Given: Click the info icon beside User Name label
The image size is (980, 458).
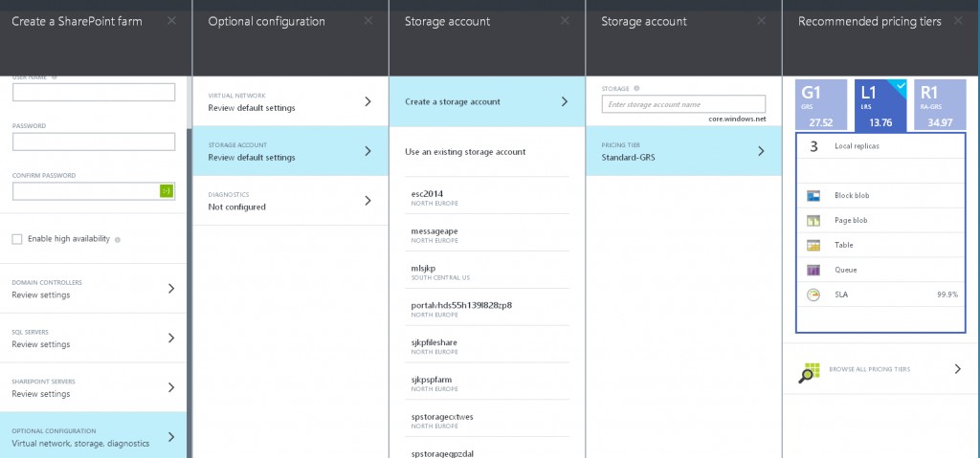Looking at the screenshot, I should (x=55, y=77).
